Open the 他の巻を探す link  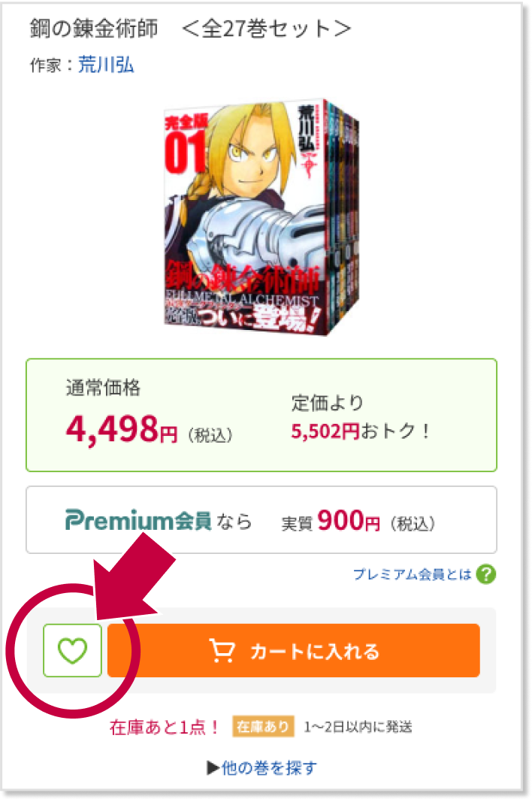pos(268,767)
